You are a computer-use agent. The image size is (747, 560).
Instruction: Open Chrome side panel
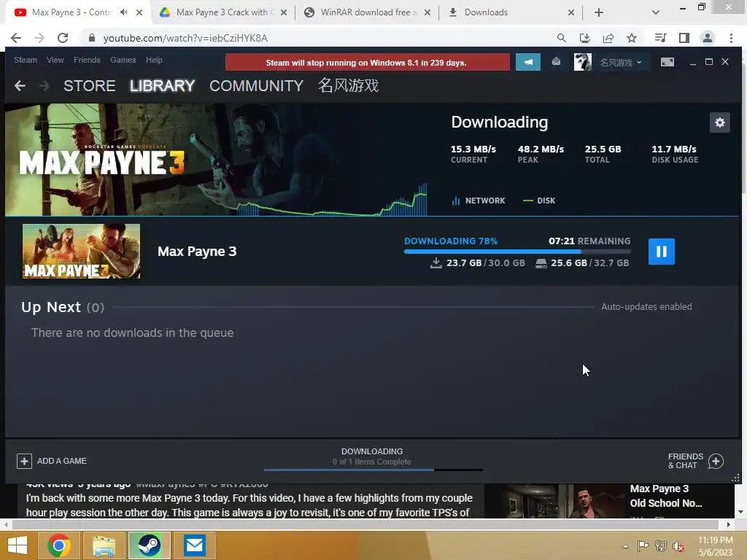point(684,38)
